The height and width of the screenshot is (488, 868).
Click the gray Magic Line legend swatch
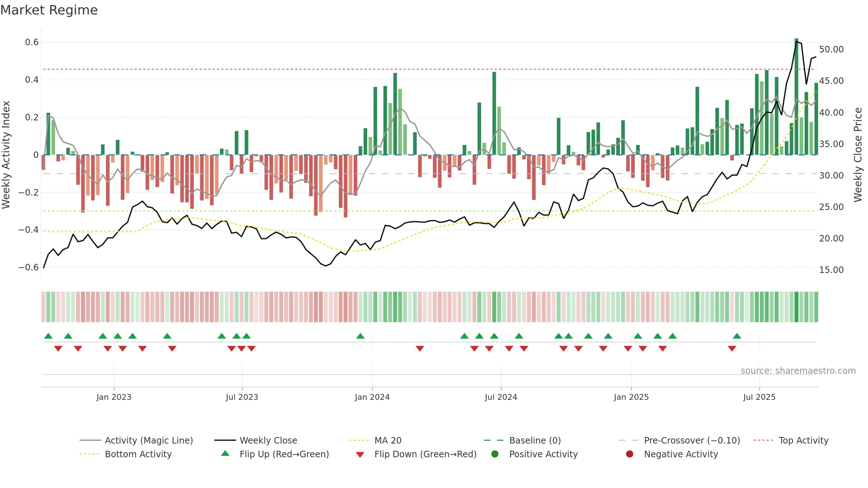[x=90, y=440]
